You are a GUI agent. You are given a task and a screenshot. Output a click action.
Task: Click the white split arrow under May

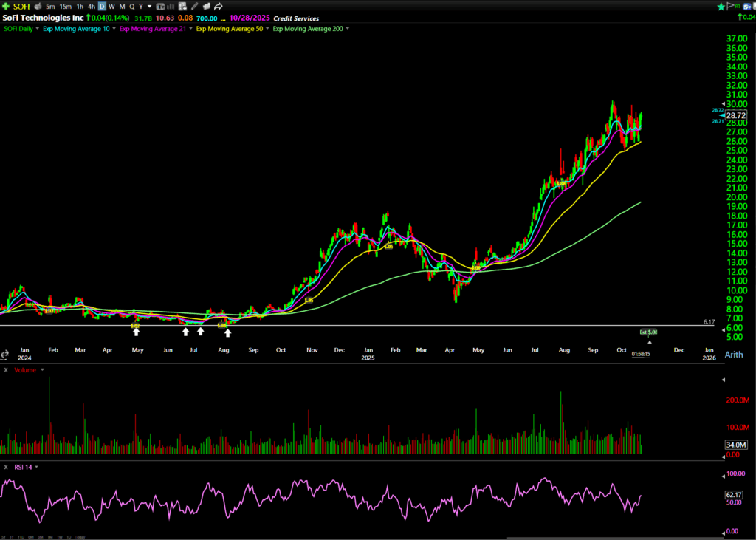tap(136, 332)
